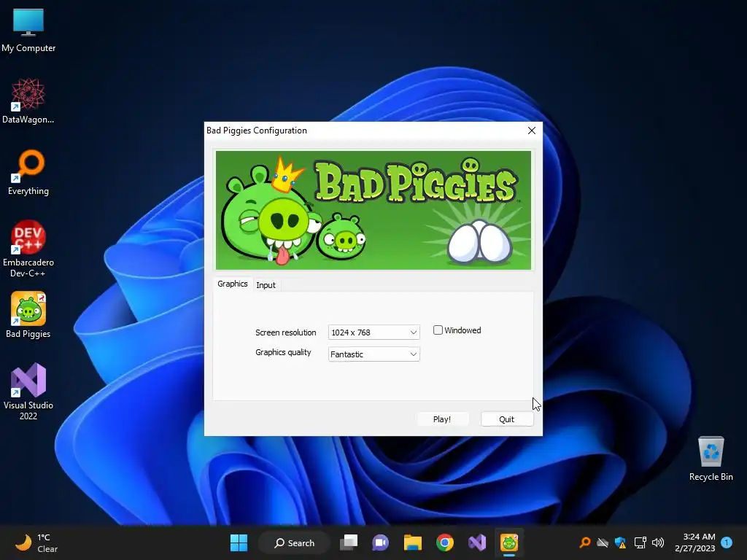Expand the Graphics quality dropdown
The height and width of the screenshot is (560, 747).
[374, 354]
